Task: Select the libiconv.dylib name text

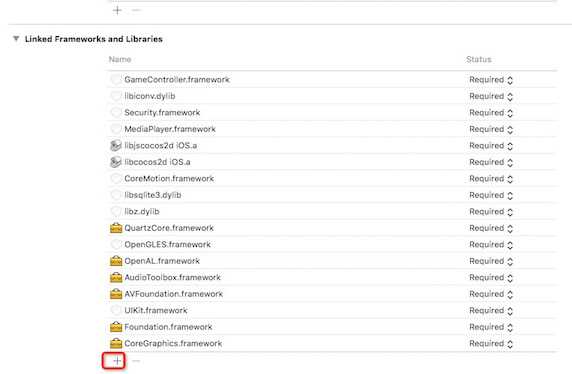Action: 150,96
